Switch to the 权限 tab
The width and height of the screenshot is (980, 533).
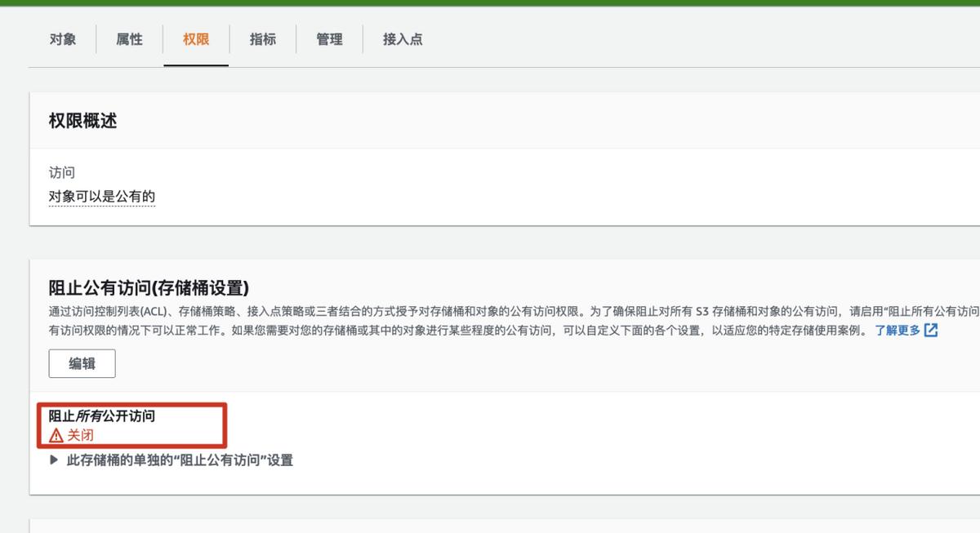194,38
